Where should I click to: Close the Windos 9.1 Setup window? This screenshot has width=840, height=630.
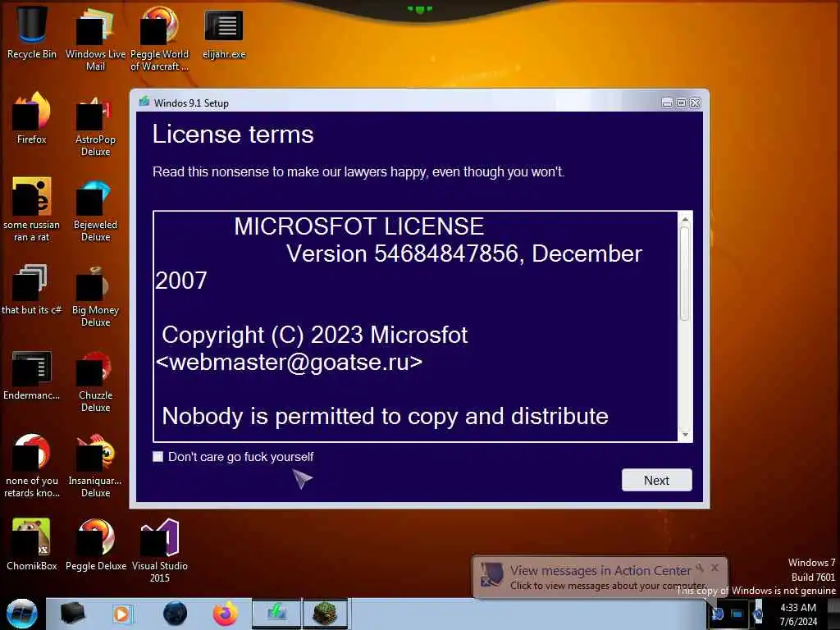coord(695,103)
